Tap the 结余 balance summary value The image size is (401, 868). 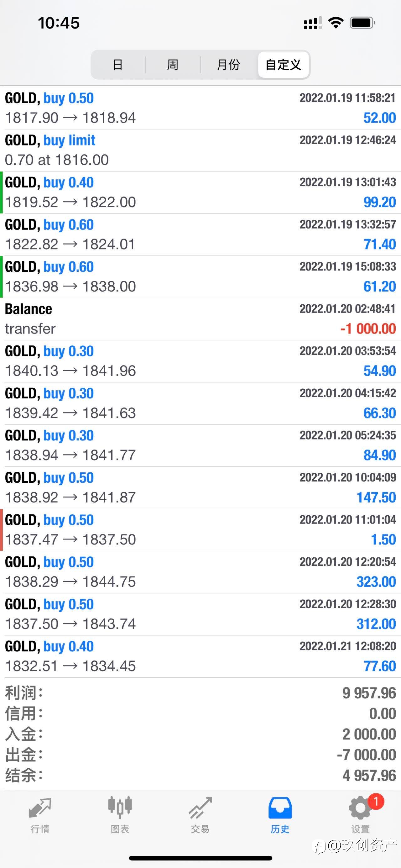click(369, 775)
